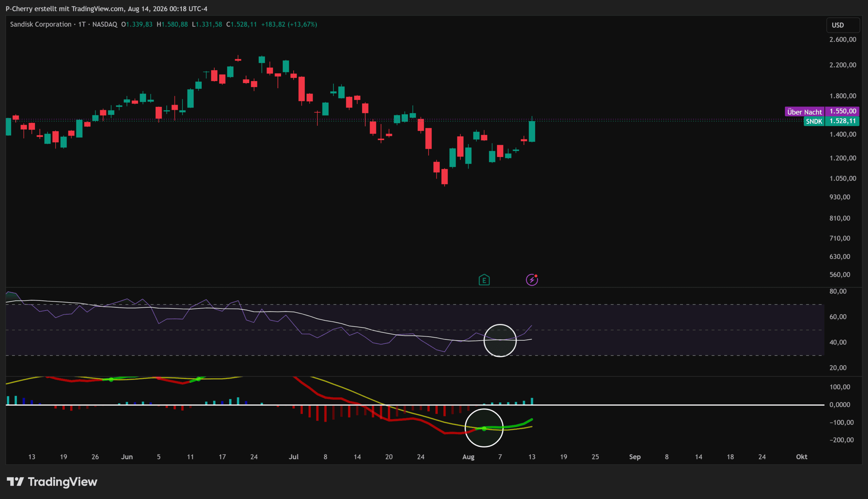Screen dimensions: 868x499
Task: Click the RSI scale value 40,00
Action: coord(838,342)
